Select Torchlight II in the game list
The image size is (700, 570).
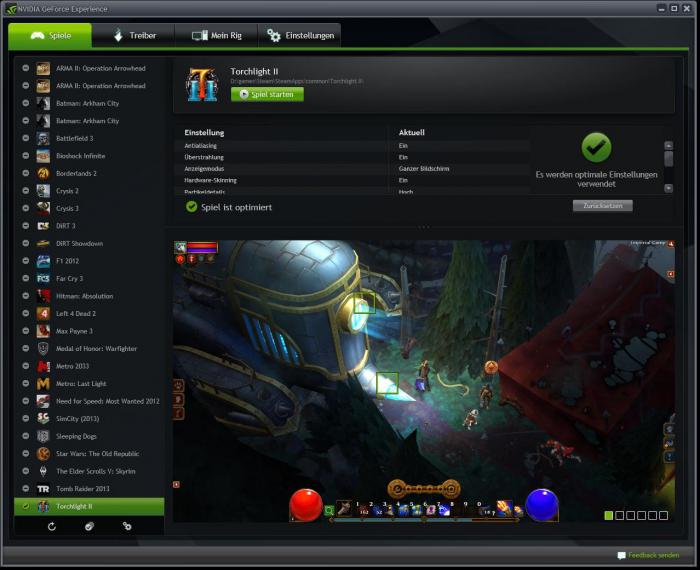click(x=89, y=506)
